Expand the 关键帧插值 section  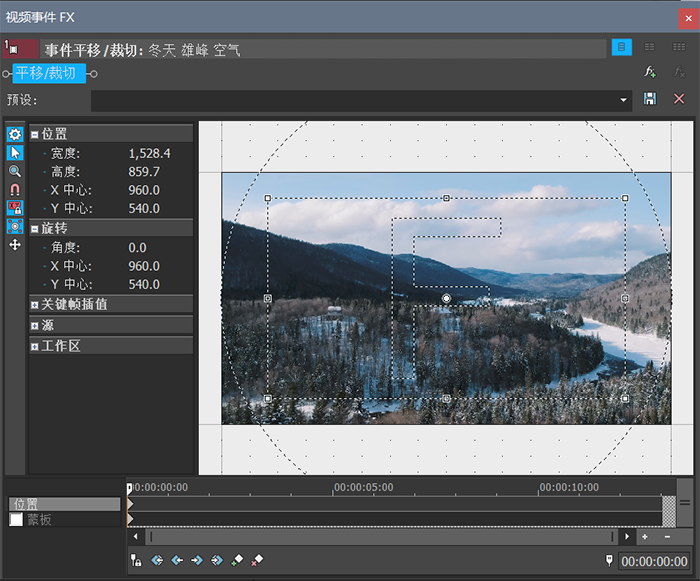(35, 304)
